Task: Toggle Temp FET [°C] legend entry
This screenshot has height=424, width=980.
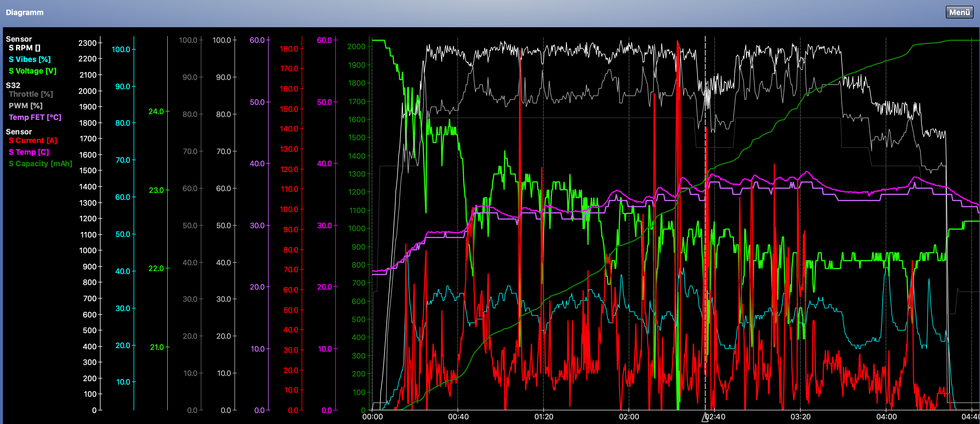Action: 34,117
